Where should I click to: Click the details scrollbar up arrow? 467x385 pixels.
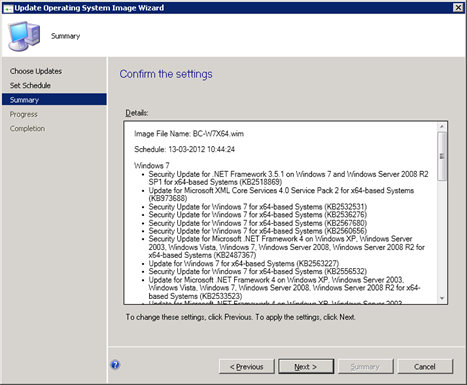442,127
